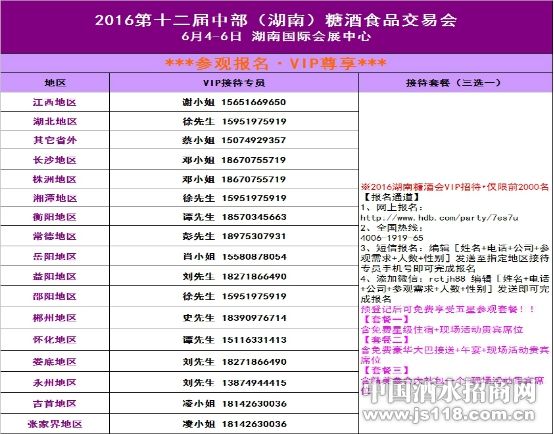Click the 张家界地区 row contact 凌小姐

234,424
